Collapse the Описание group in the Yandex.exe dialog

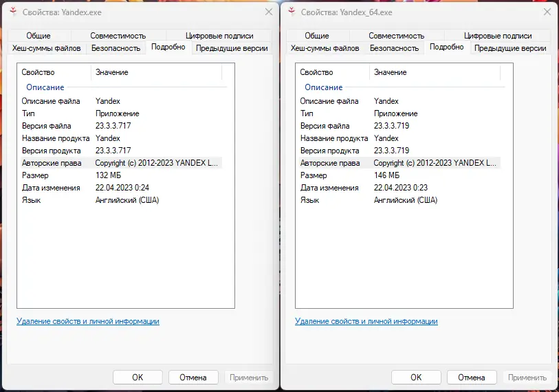[x=45, y=87]
